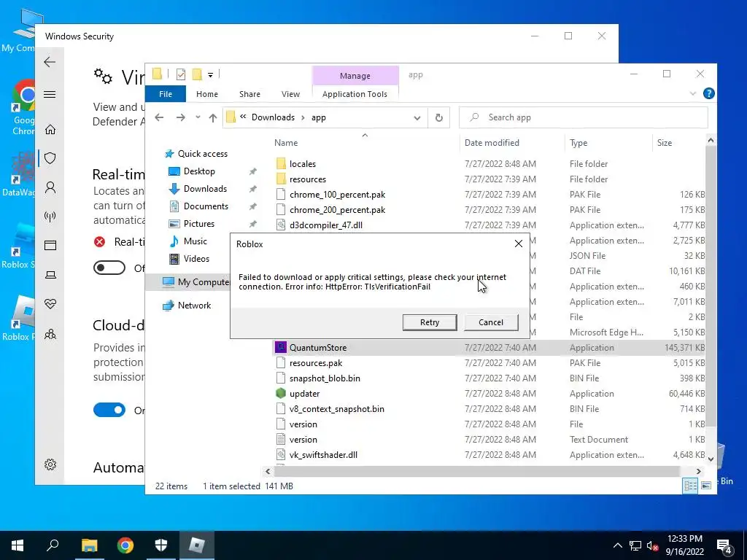Open the Home ribbon tab
This screenshot has height=560, width=747.
pos(206,94)
